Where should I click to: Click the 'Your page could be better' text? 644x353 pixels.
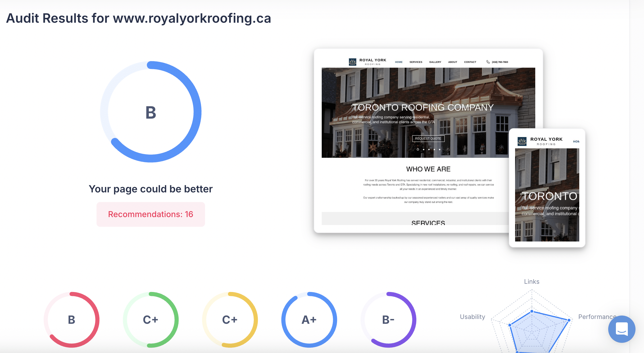click(x=151, y=189)
